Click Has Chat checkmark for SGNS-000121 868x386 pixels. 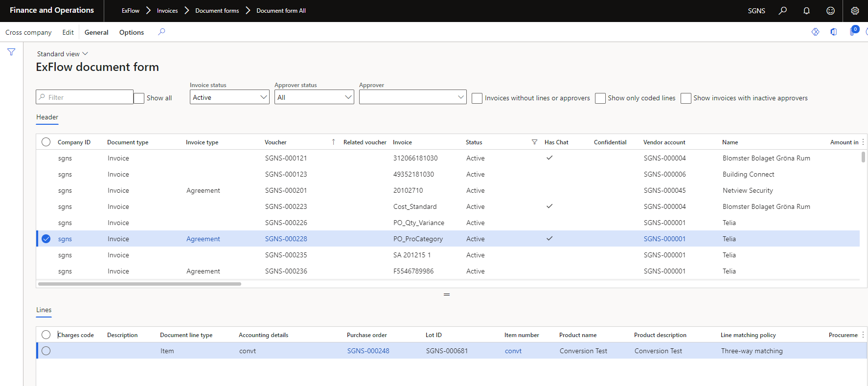point(549,158)
